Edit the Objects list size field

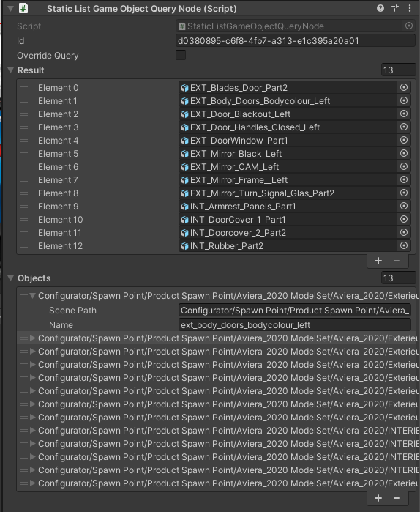pyautogui.click(x=399, y=278)
